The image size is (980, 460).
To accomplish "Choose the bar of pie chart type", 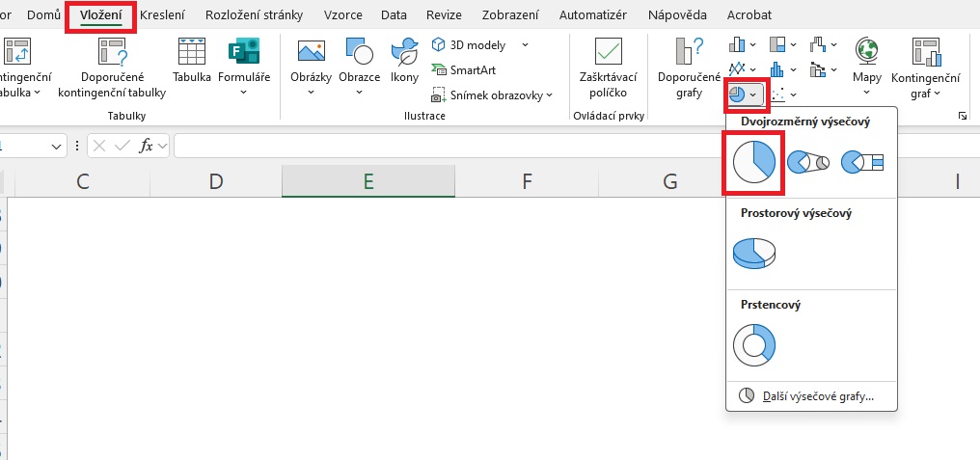I will point(862,162).
